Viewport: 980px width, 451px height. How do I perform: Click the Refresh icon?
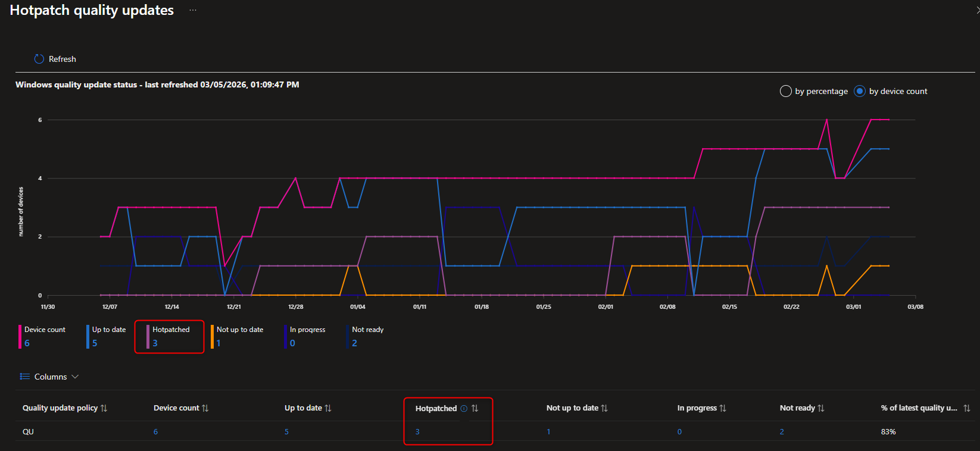tap(39, 59)
